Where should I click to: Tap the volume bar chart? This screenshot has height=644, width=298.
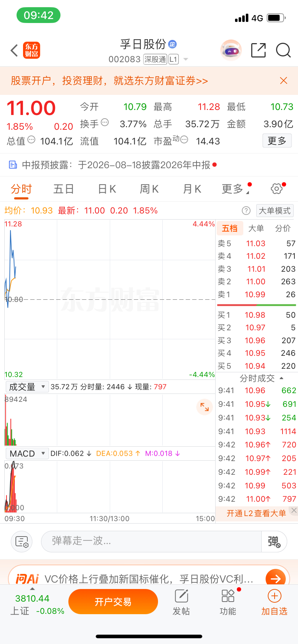point(110,420)
